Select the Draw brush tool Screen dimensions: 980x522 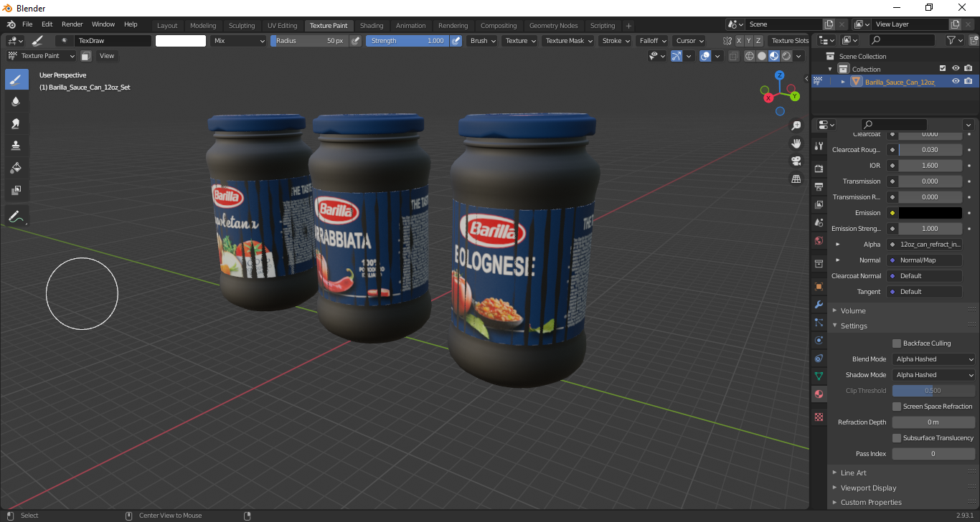[17, 80]
